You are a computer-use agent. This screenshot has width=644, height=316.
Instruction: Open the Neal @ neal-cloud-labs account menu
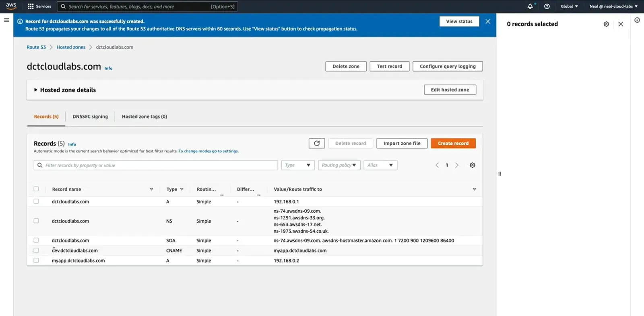(x=613, y=6)
